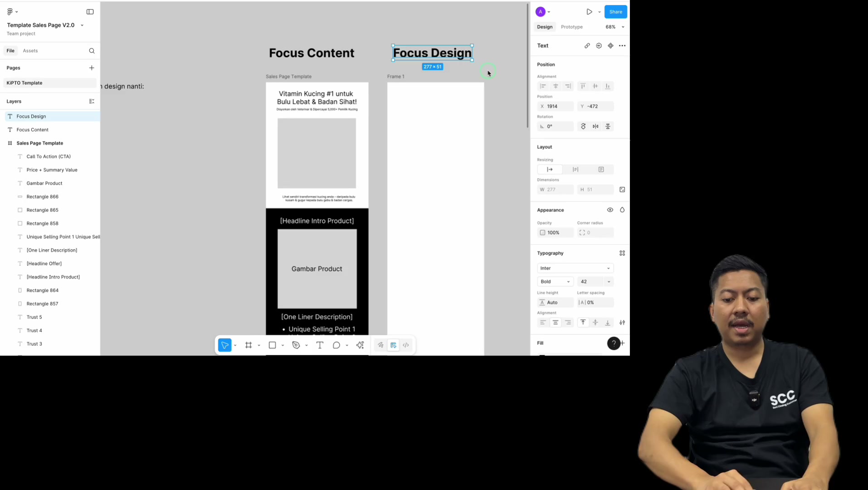Switch to Prototype tab

point(571,27)
